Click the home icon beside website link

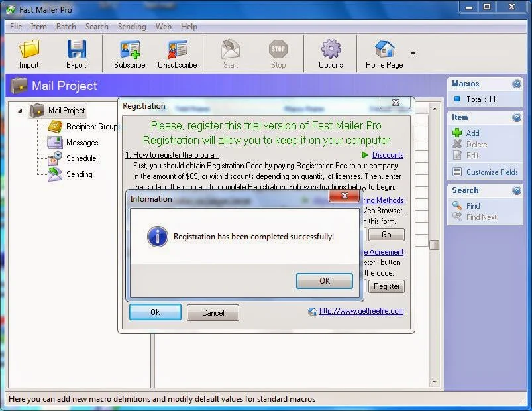pyautogui.click(x=313, y=311)
